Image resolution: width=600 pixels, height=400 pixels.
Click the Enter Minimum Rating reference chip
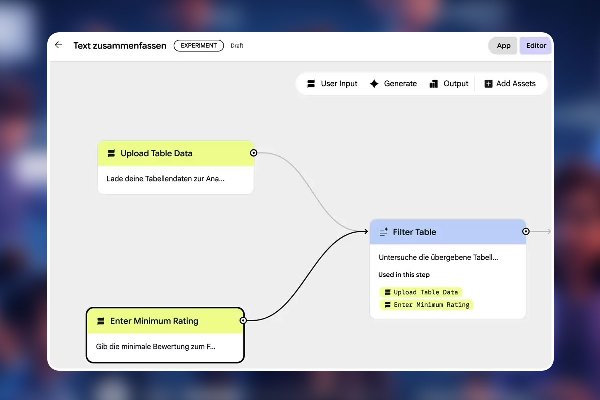pos(427,305)
